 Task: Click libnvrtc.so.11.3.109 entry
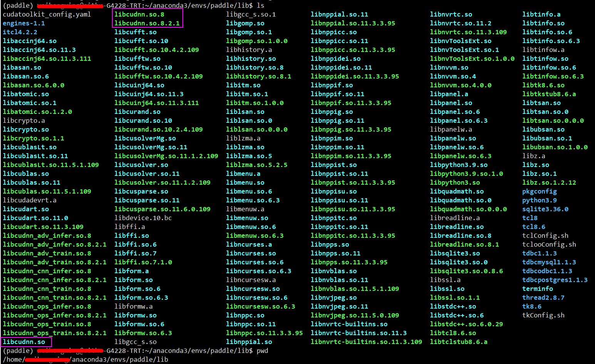coord(468,32)
